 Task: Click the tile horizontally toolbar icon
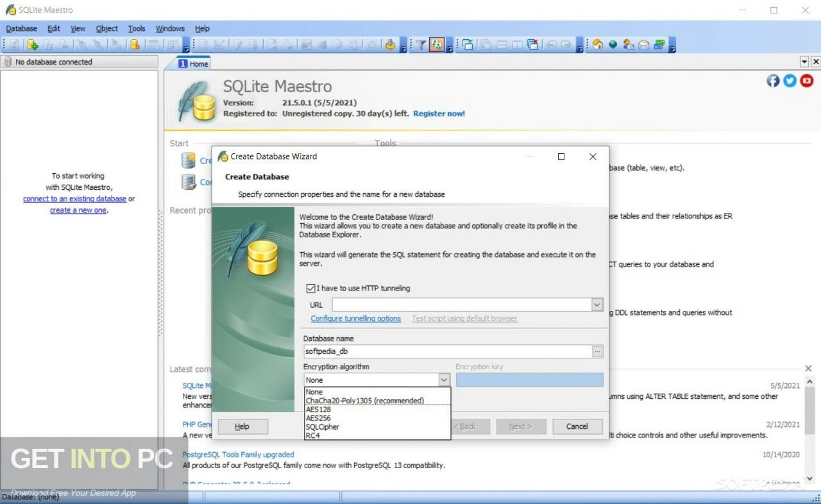click(x=502, y=45)
